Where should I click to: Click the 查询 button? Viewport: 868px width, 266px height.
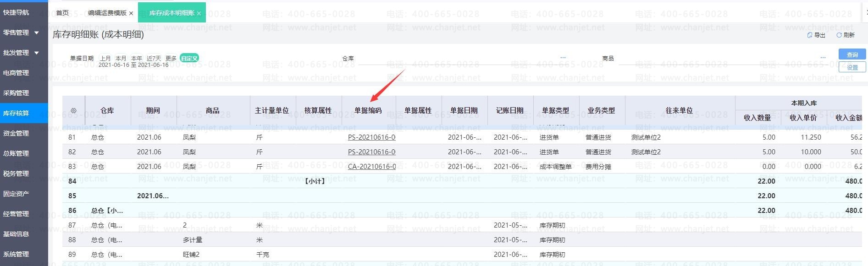[852, 54]
